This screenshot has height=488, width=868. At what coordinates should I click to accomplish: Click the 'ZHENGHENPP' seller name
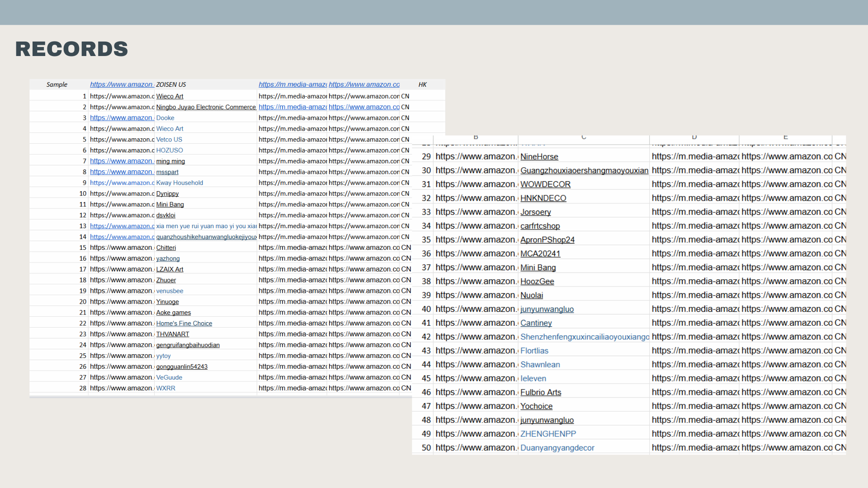pyautogui.click(x=548, y=434)
